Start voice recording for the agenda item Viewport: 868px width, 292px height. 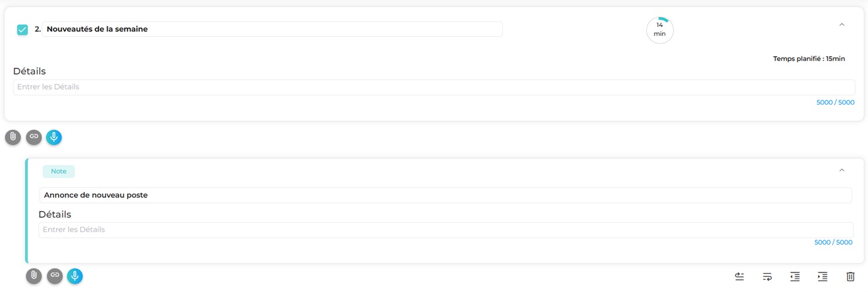[x=54, y=137]
